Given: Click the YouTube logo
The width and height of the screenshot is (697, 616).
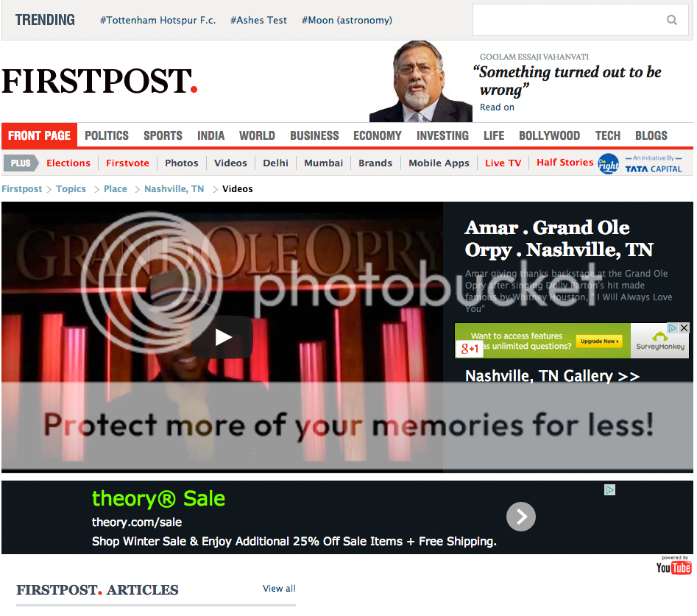Looking at the screenshot, I should [673, 567].
